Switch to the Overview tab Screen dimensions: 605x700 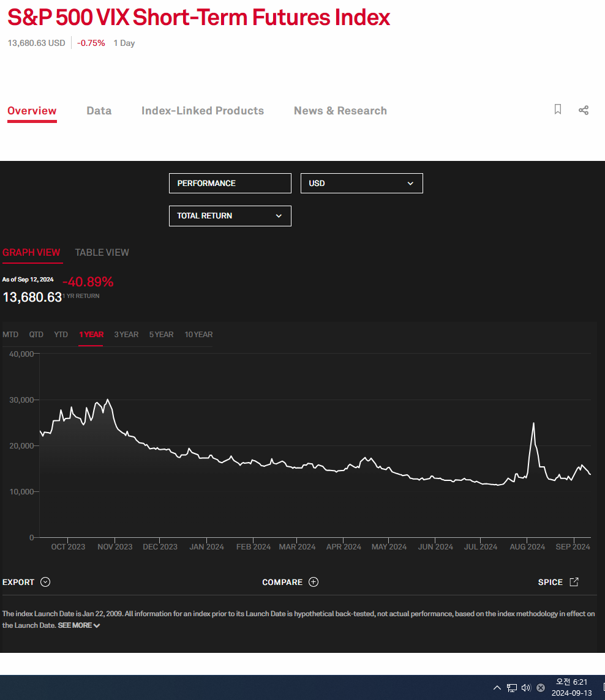(32, 111)
